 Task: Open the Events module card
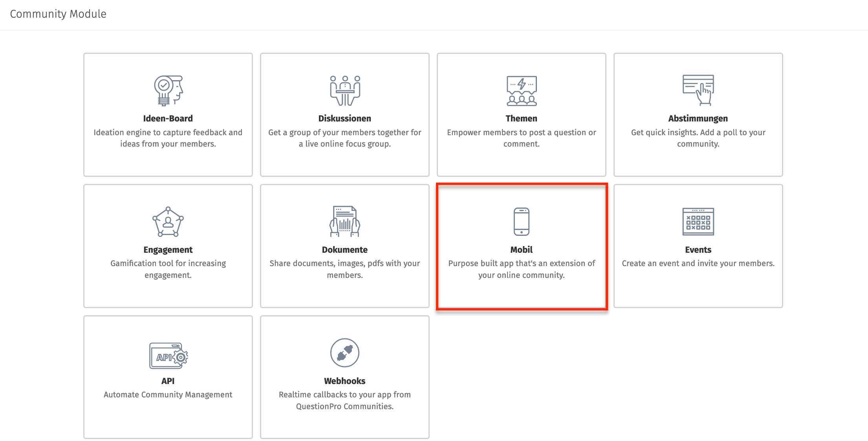pyautogui.click(x=698, y=246)
